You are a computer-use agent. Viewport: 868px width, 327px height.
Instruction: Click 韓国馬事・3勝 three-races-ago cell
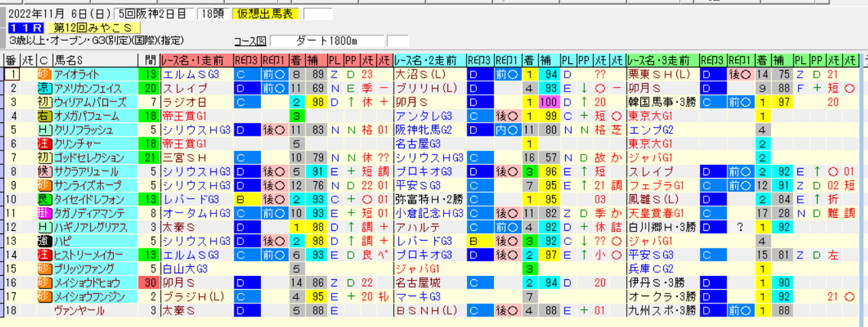coord(662,102)
